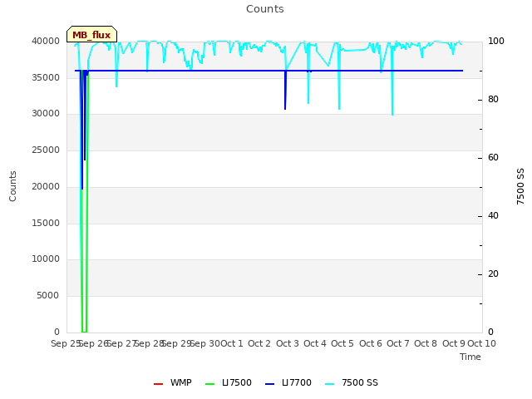Click the 100 right axis tick
This screenshot has width=532, height=399.
[496, 41]
